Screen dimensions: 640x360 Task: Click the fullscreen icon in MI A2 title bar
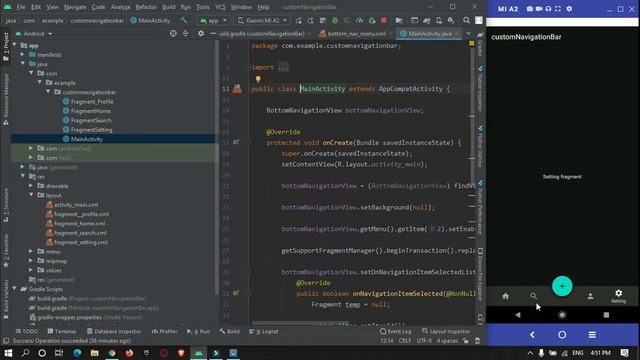[x=558, y=9]
